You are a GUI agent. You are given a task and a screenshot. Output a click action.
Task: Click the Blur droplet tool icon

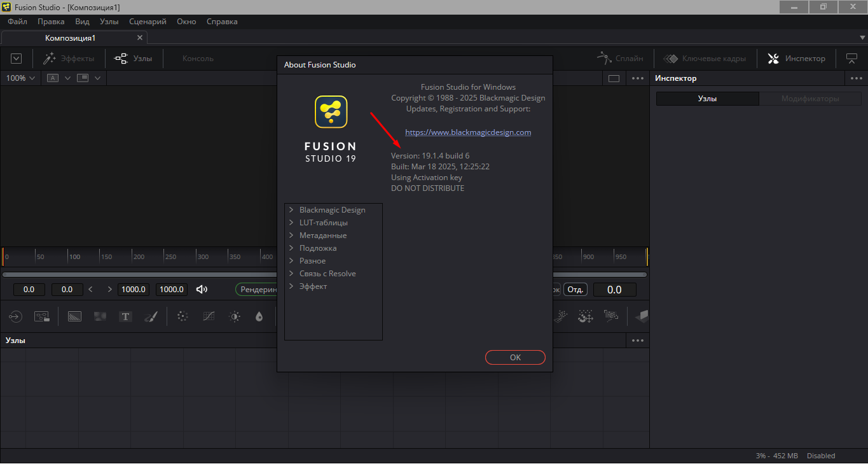point(259,316)
